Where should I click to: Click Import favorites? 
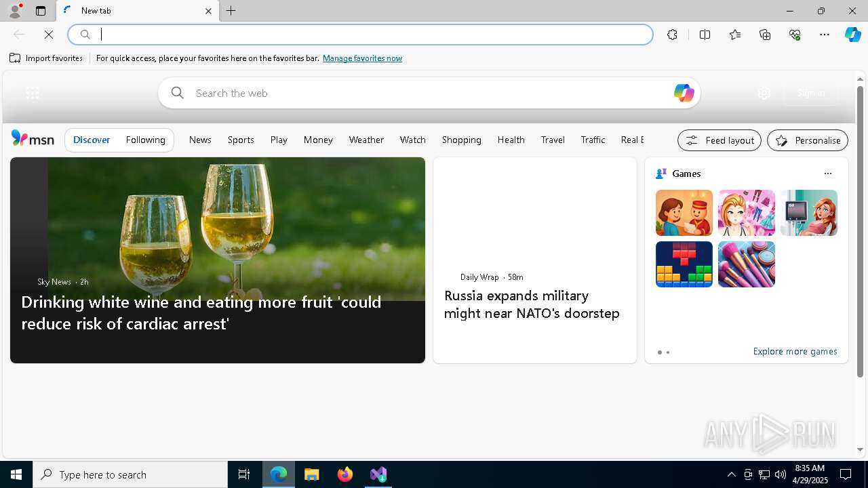tap(46, 58)
